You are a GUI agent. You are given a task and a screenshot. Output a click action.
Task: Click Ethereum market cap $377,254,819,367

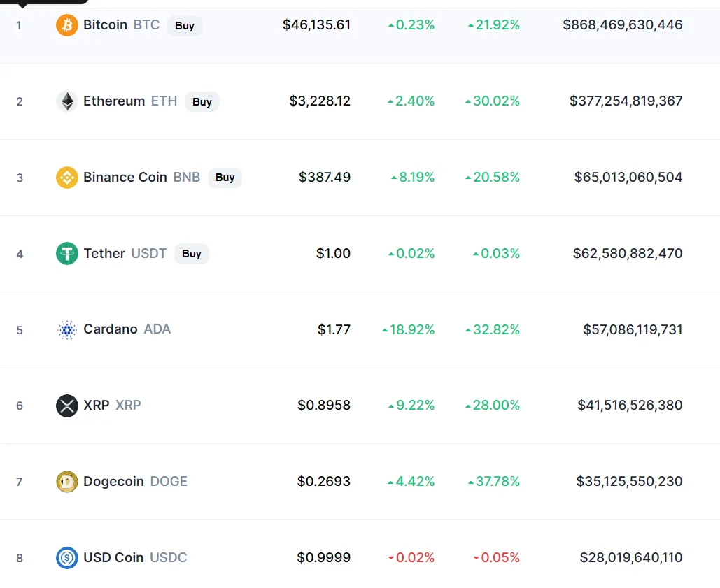click(626, 101)
